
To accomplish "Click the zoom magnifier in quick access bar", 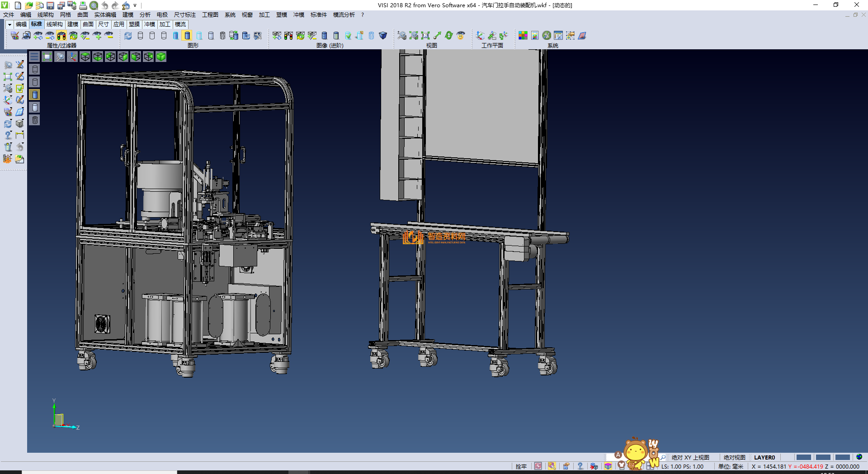I will click(94, 5).
